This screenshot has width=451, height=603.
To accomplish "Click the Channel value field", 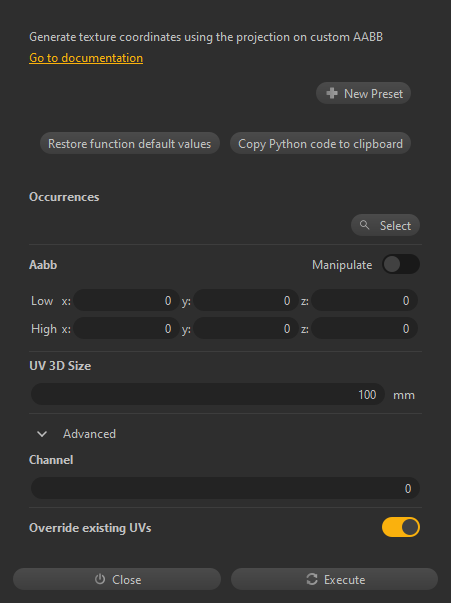I will [x=225, y=488].
